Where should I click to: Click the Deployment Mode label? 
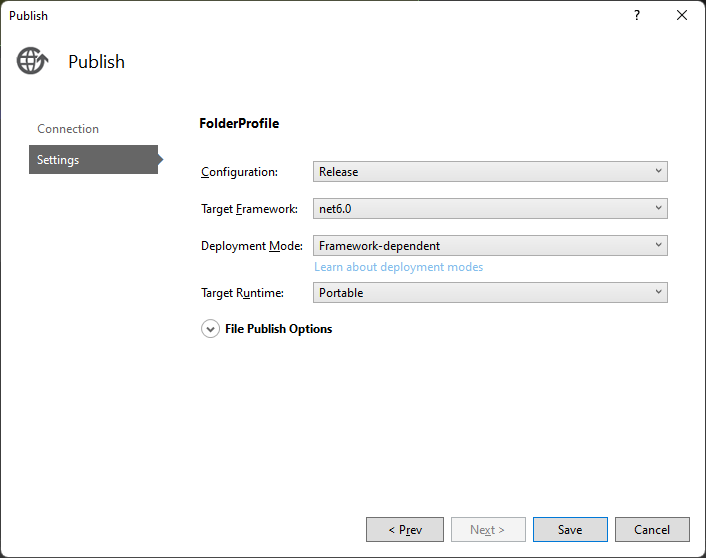pos(252,246)
